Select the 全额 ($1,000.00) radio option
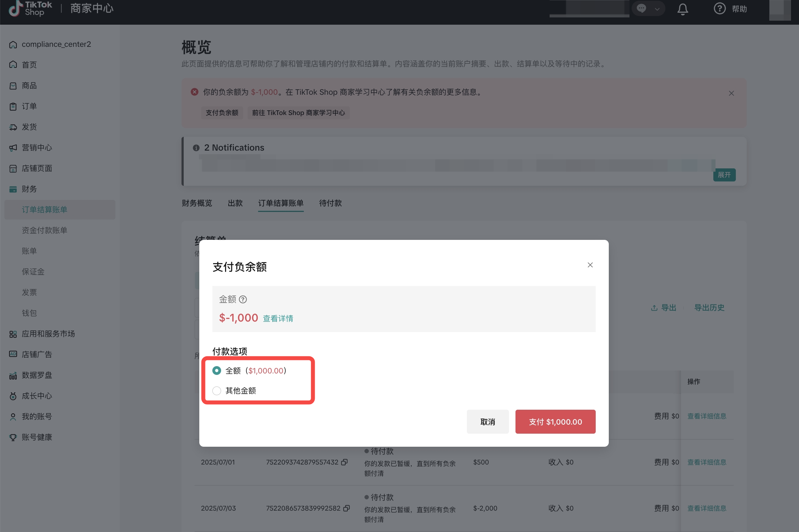 click(217, 371)
